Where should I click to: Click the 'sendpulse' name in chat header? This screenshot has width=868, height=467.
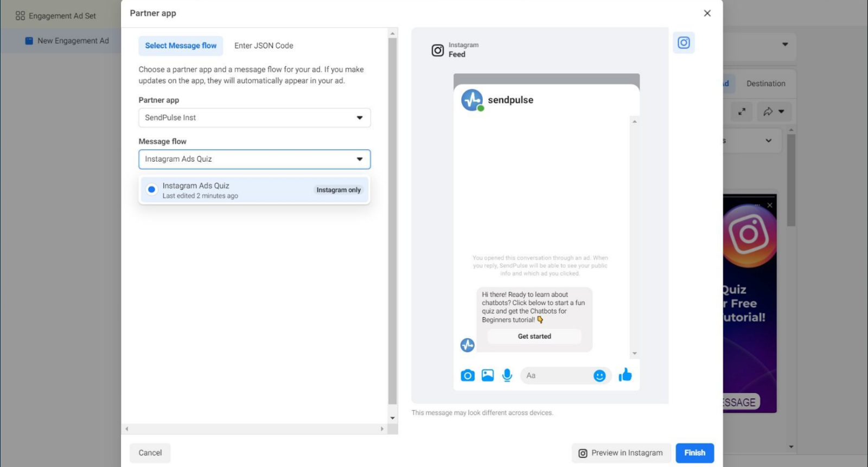(x=510, y=100)
